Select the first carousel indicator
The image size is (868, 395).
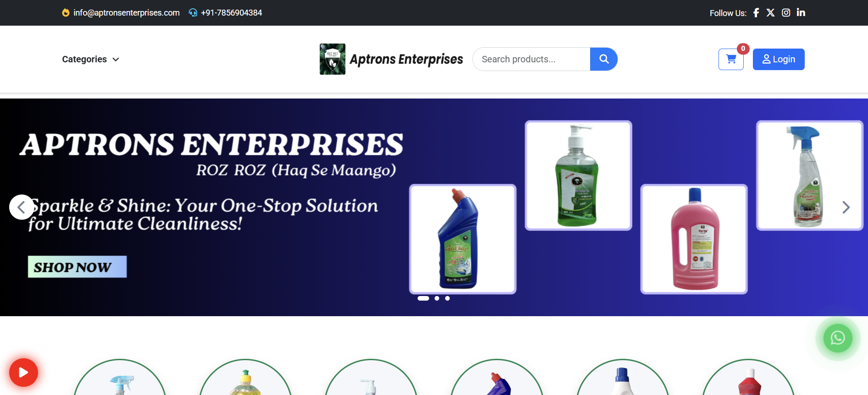point(423,298)
